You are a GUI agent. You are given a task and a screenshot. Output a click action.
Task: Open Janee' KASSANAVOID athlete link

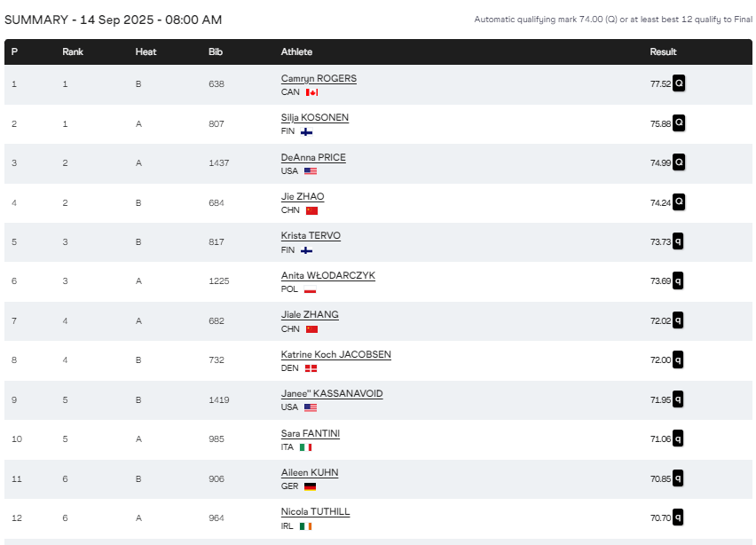coord(332,393)
